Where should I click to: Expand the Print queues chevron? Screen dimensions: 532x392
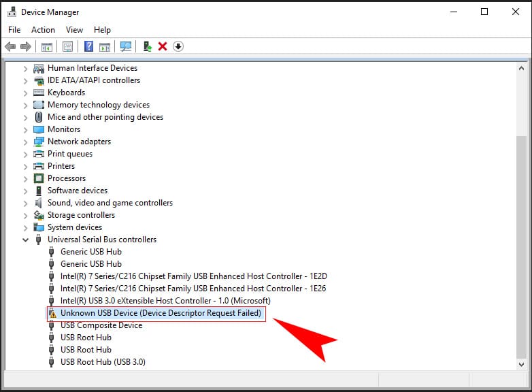click(x=25, y=154)
